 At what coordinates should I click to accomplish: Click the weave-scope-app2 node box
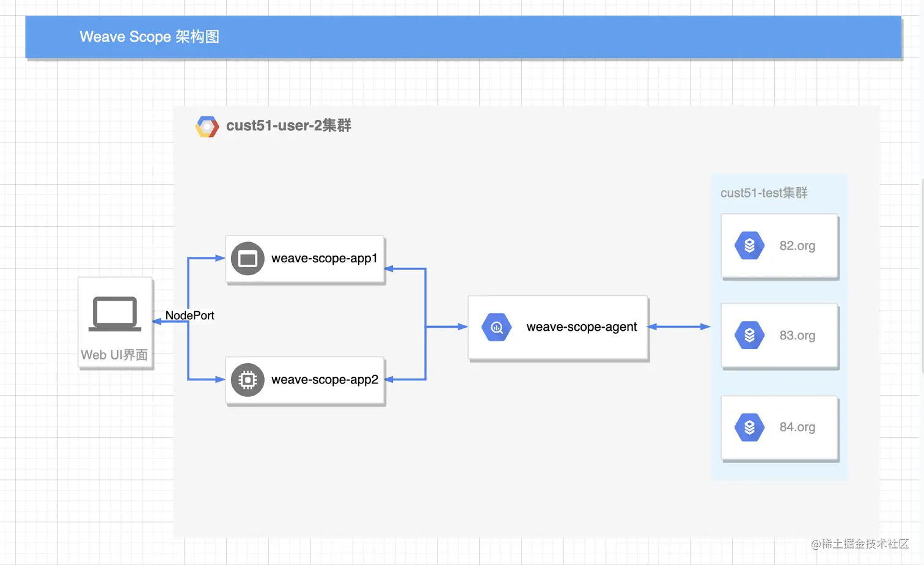[324, 380]
